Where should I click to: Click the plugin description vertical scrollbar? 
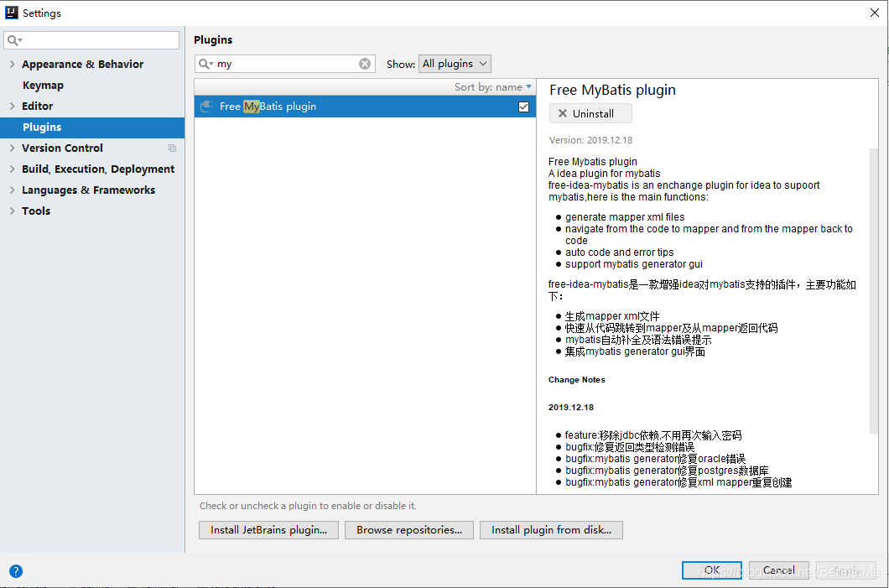[x=874, y=289]
